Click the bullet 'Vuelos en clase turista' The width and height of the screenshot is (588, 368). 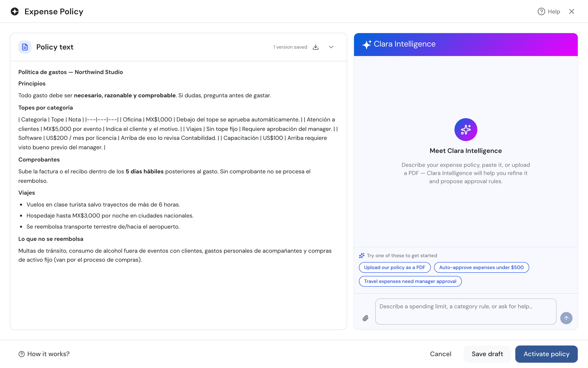pyautogui.click(x=103, y=204)
